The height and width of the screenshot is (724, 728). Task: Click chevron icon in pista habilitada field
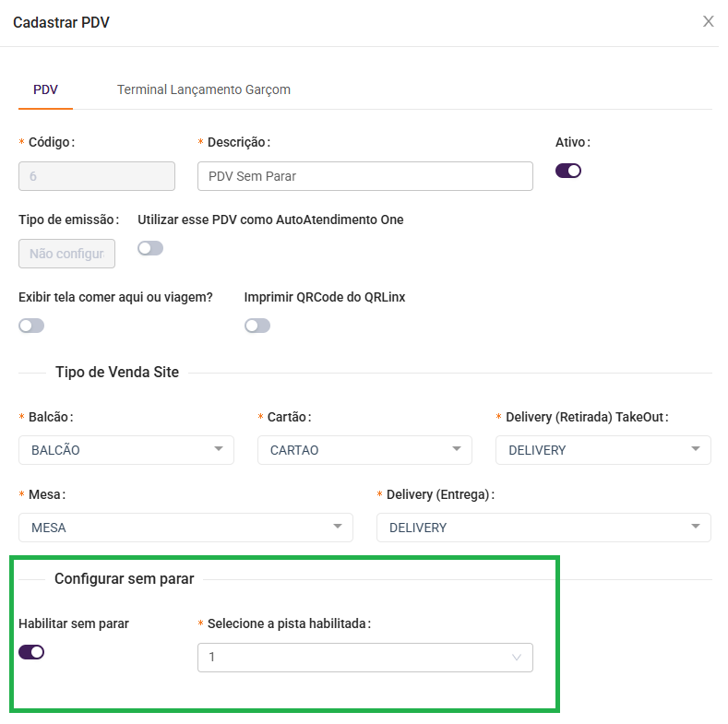[517, 658]
